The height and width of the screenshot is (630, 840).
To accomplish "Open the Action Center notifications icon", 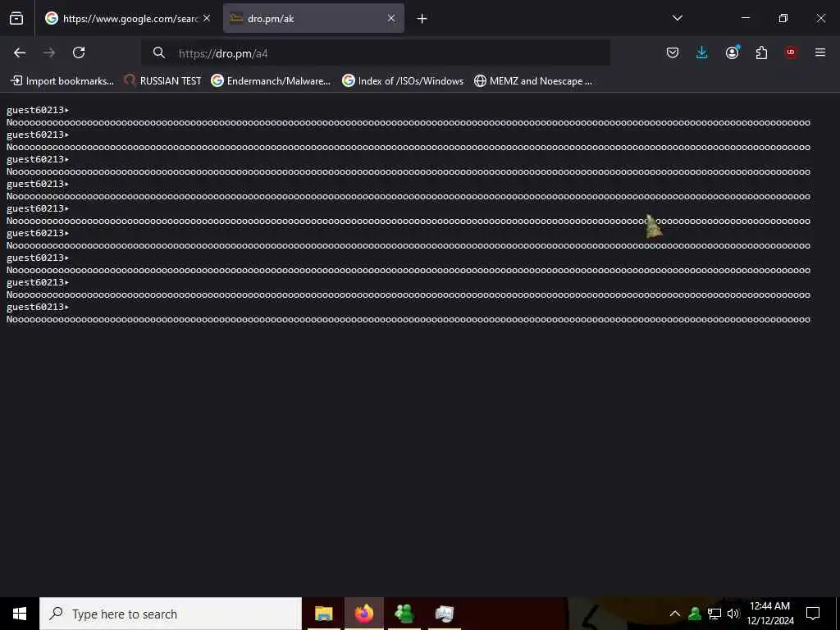I will [813, 614].
